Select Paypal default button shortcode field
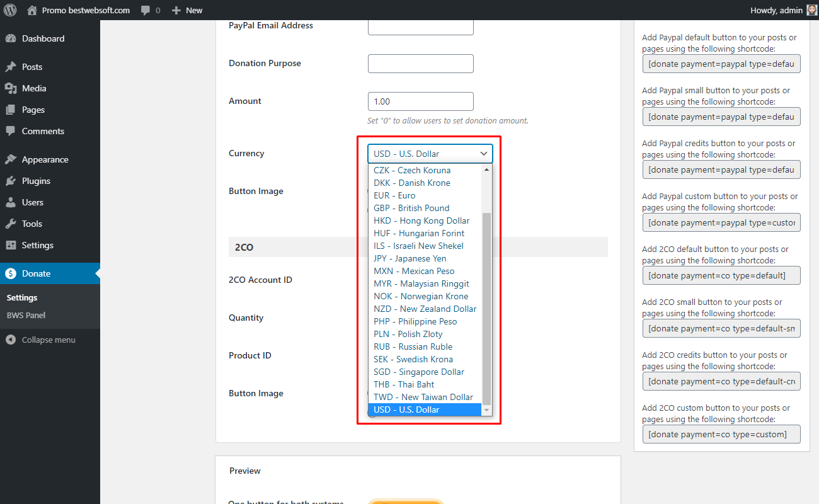 (x=721, y=64)
